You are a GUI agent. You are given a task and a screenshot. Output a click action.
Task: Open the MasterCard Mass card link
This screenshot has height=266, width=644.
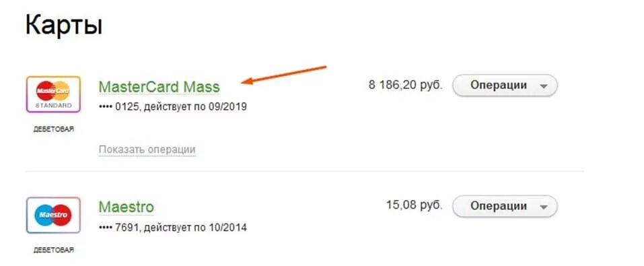tap(159, 87)
